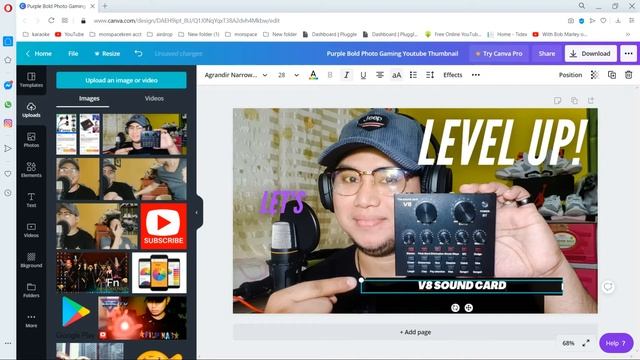
Task: Open Instagram in Opera sidebar
Action: (x=8, y=123)
